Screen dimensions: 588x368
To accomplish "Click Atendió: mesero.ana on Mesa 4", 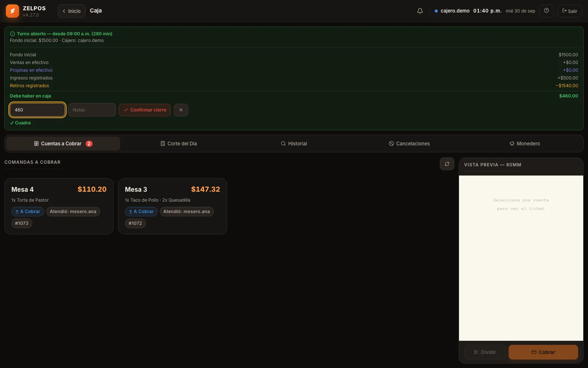I will click(73, 212).
